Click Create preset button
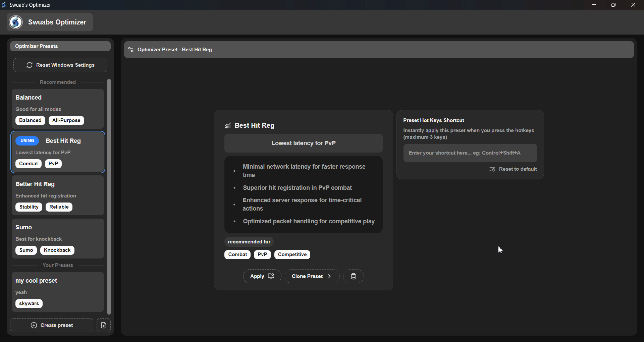Viewport: 644px width, 342px height. (52, 325)
